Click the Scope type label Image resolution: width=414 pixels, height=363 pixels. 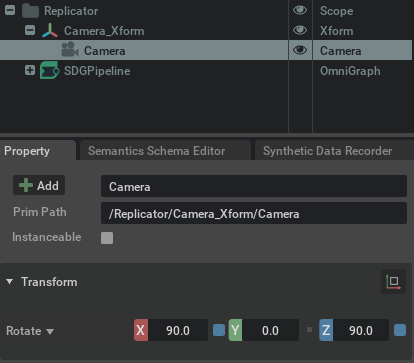(x=336, y=11)
